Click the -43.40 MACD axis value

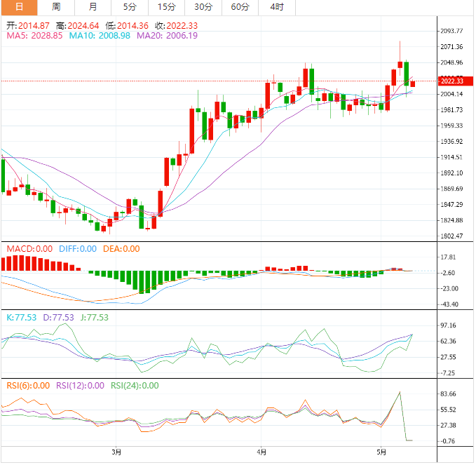coord(449,304)
